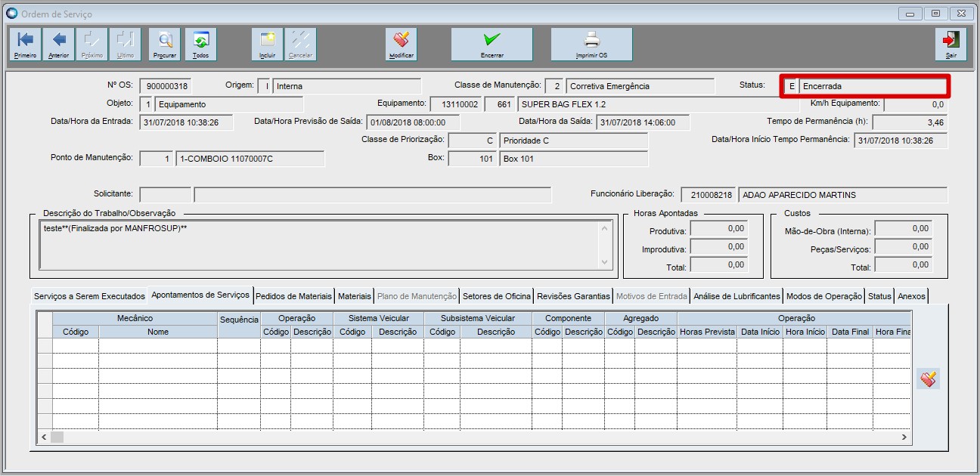Click the Sair exit button

[951, 45]
